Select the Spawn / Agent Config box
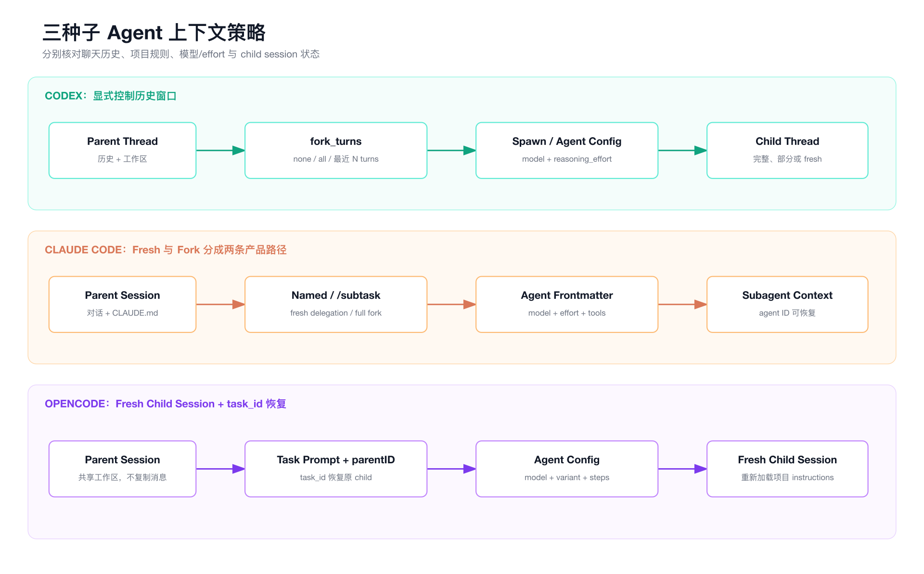 coord(567,151)
